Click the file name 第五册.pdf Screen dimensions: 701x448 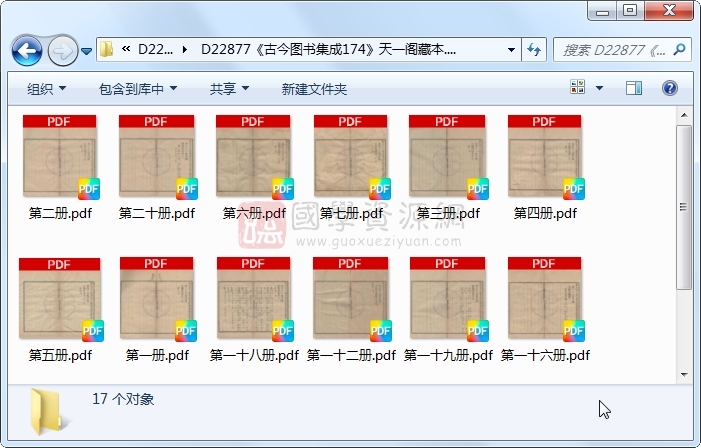tap(60, 355)
